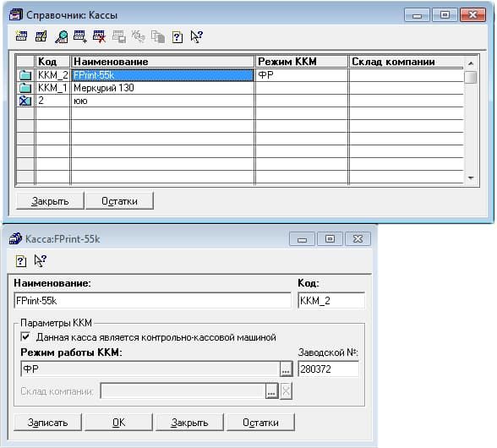Click Закрыть button in Справочник: Кассы window

pos(50,201)
